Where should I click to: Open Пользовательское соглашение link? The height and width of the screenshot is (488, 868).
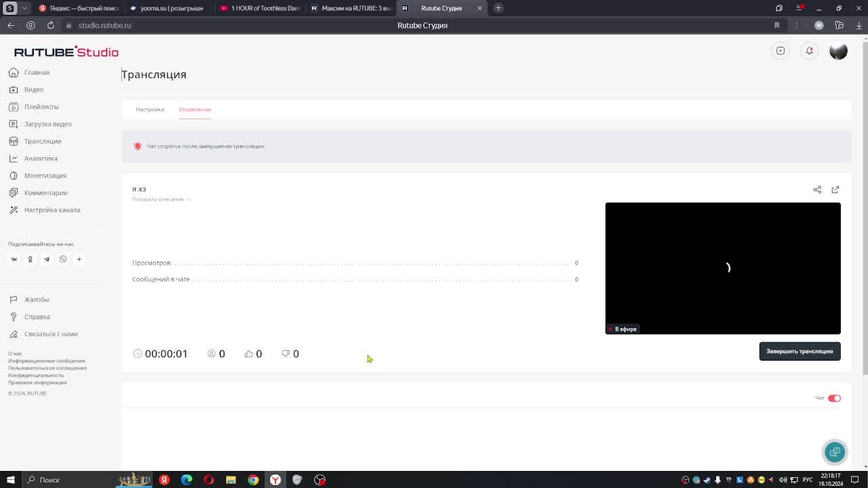47,368
